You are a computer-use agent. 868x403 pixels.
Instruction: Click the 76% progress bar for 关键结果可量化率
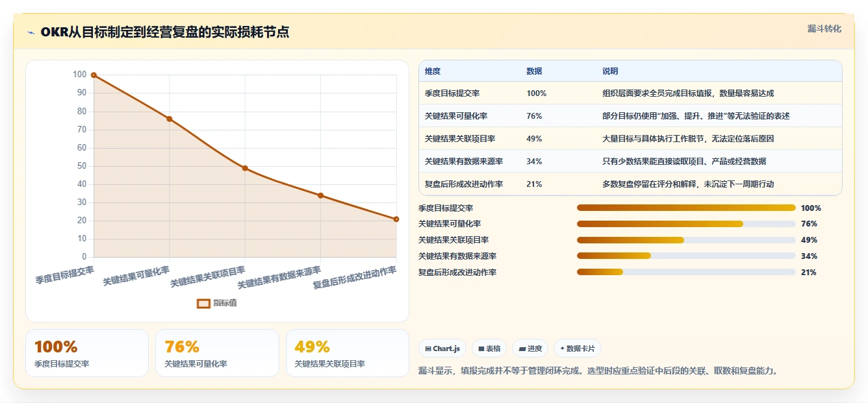[686, 224]
